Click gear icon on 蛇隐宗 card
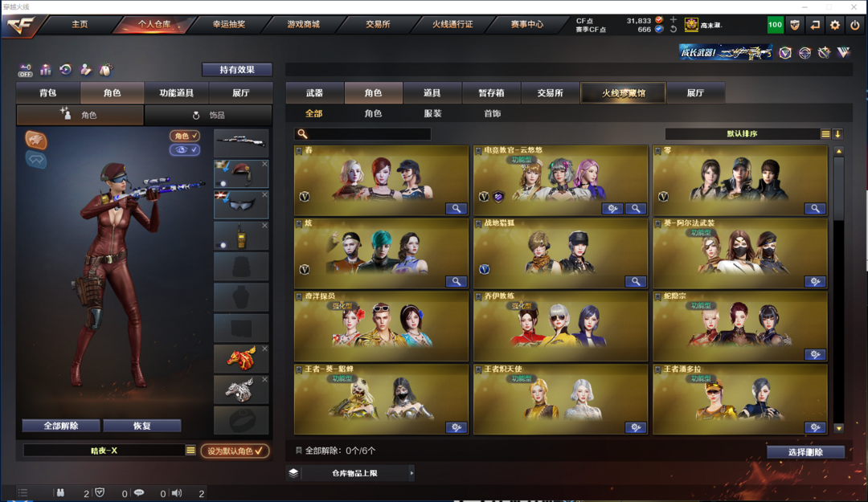The width and height of the screenshot is (868, 502). [x=815, y=354]
